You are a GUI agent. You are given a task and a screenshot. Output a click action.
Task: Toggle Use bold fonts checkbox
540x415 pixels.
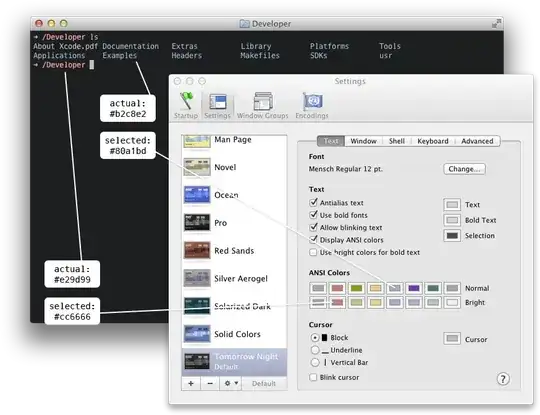313,215
